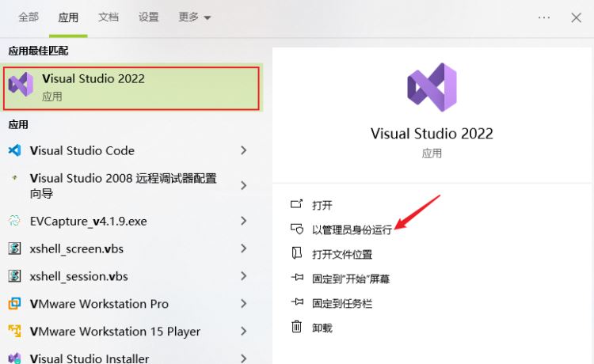Click the Visual Studio Code icon

pyautogui.click(x=14, y=150)
